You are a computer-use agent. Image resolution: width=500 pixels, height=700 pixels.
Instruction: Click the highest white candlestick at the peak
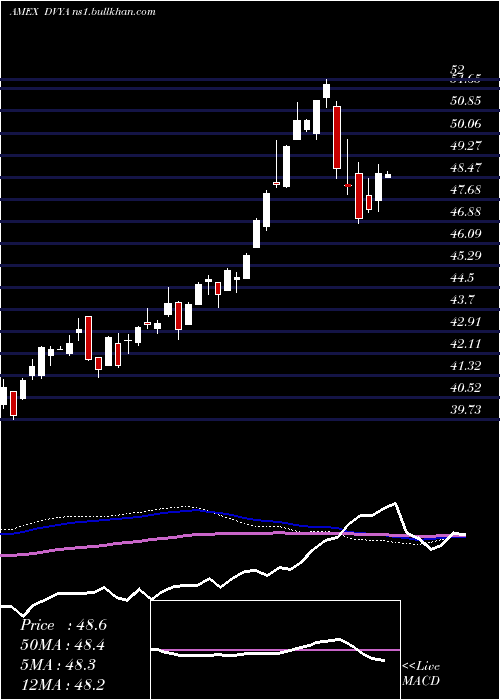click(x=326, y=91)
